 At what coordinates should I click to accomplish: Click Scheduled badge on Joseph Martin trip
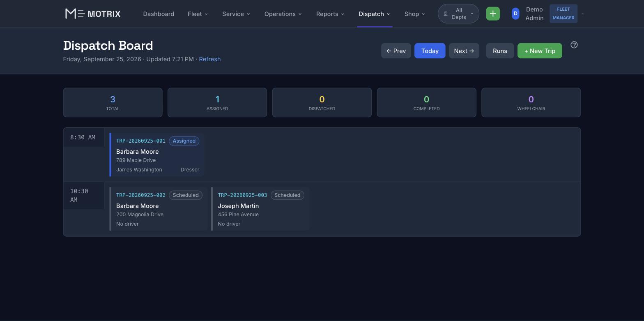(x=287, y=195)
